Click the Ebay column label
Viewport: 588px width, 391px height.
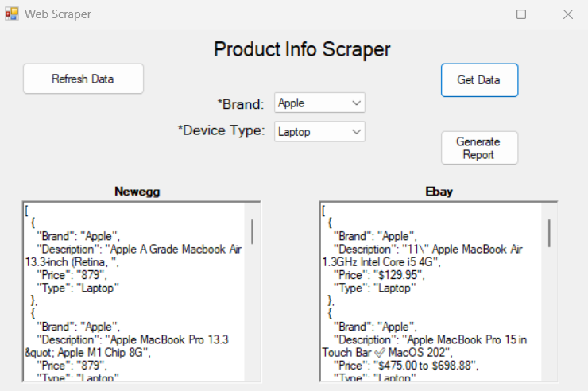439,192
